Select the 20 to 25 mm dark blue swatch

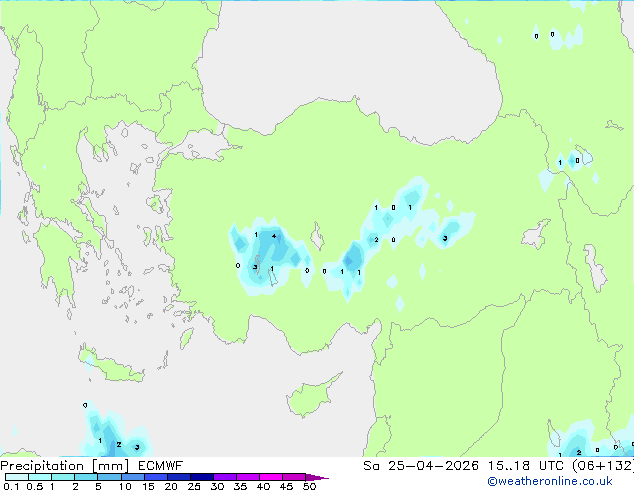[x=179, y=477]
